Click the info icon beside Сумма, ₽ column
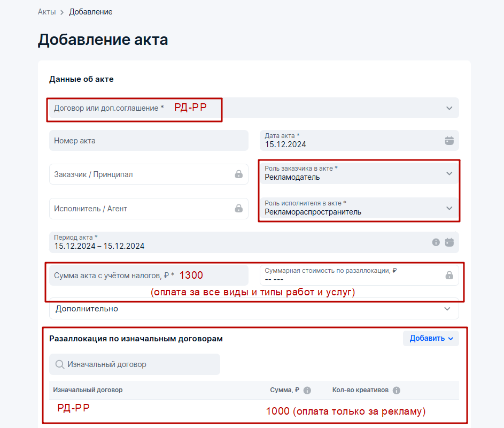Screen dimensions: 504x428 tap(307, 391)
